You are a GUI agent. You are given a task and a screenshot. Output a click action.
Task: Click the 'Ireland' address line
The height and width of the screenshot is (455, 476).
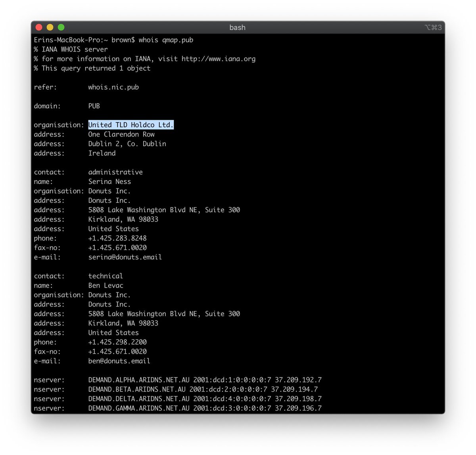[x=102, y=154]
